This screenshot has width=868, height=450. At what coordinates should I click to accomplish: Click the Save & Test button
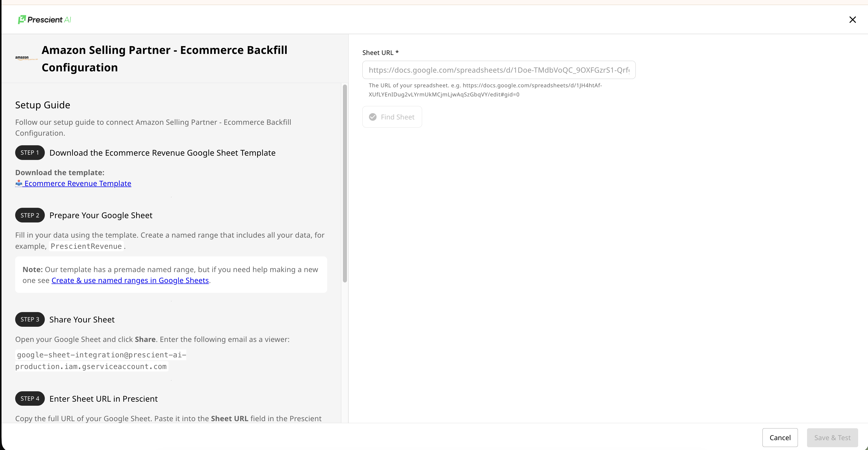coord(832,438)
